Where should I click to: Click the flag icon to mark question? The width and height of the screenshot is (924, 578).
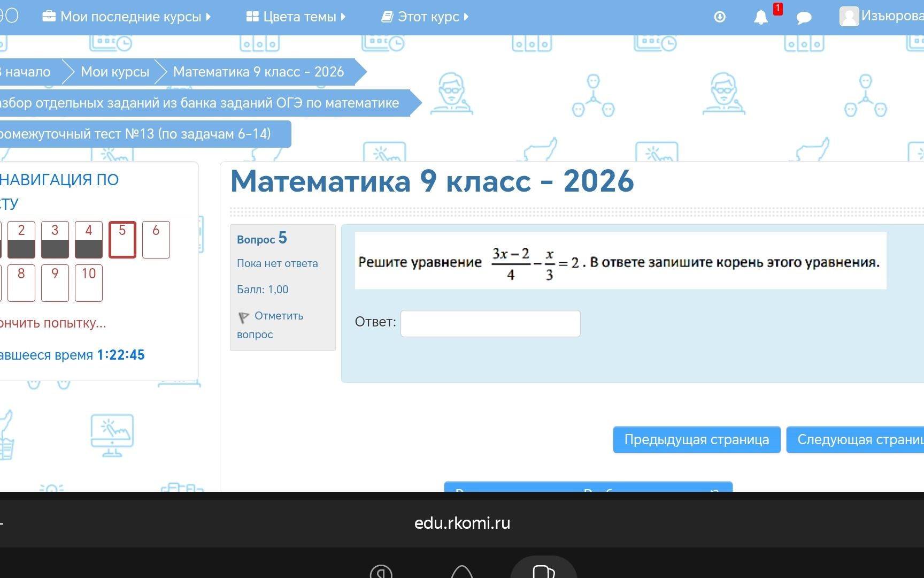pyautogui.click(x=243, y=317)
